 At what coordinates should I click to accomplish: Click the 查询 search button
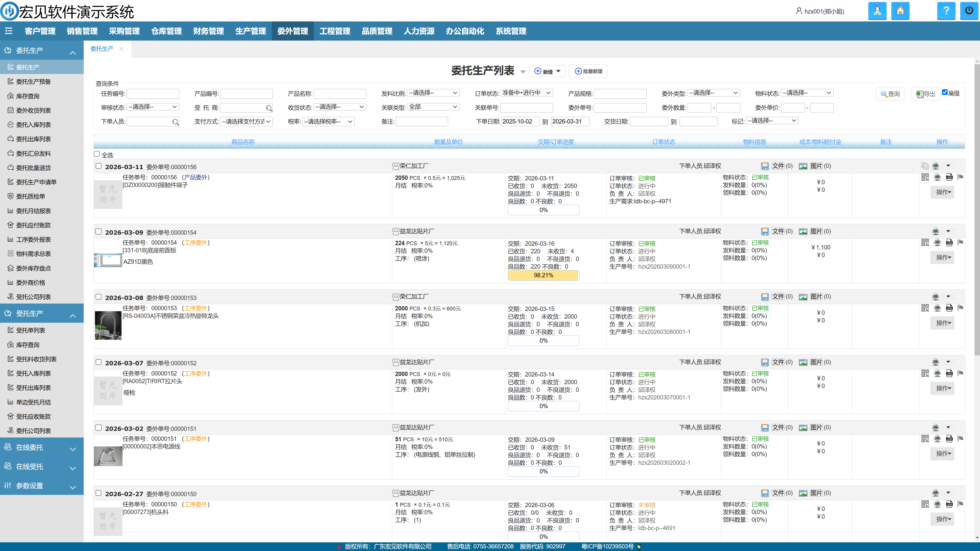click(x=890, y=94)
